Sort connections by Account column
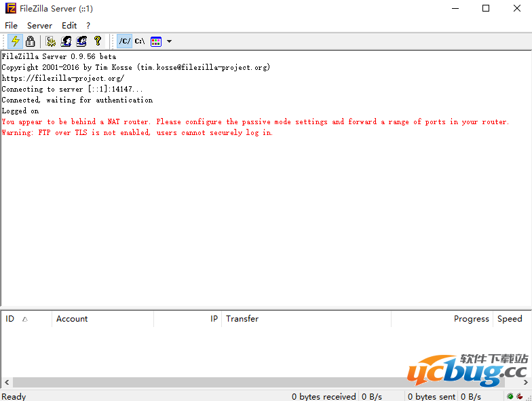The image size is (532, 401). (x=103, y=319)
